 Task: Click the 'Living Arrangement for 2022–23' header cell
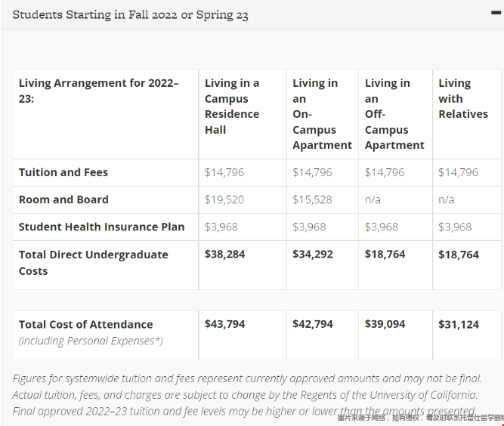[x=99, y=91]
